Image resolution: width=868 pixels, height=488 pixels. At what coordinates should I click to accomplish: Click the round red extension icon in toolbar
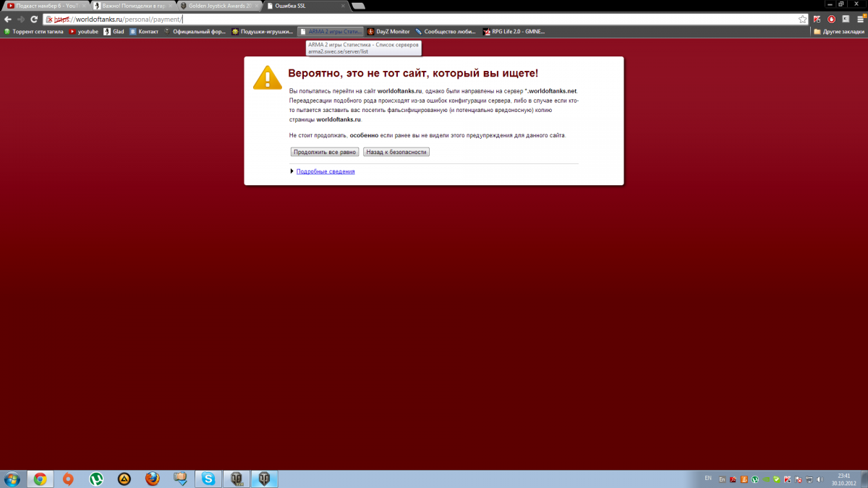pos(832,20)
